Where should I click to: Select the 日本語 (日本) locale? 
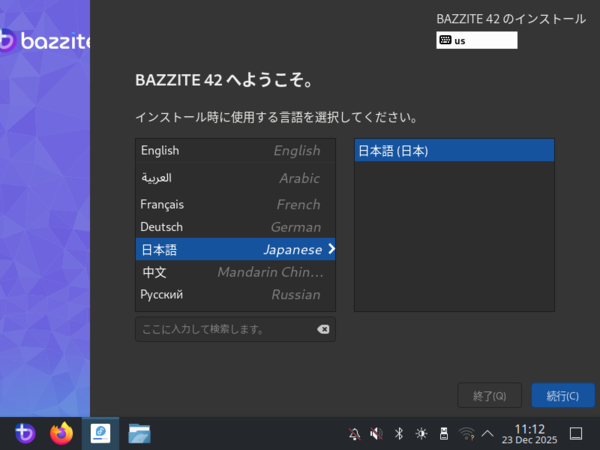454,150
